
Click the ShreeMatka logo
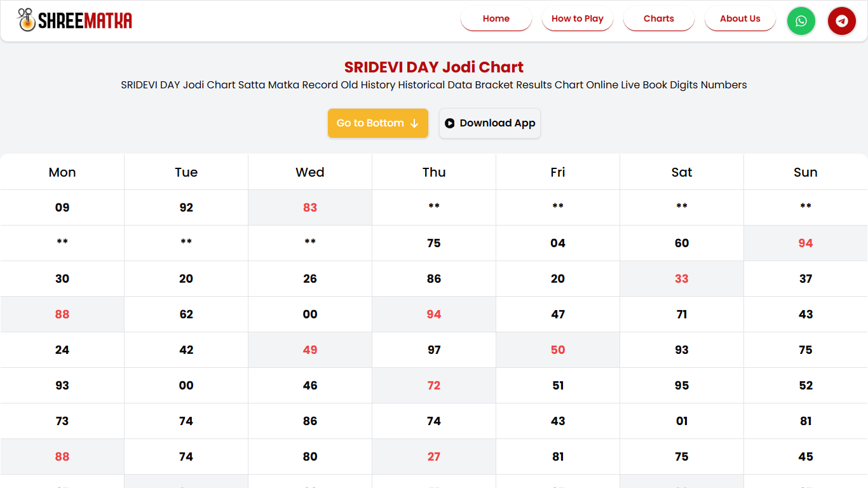75,20
